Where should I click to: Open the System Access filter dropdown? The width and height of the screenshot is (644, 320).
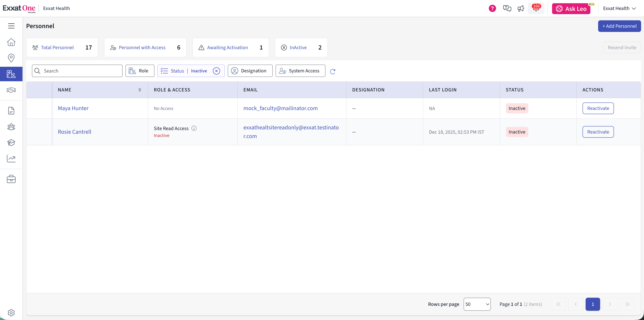300,71
